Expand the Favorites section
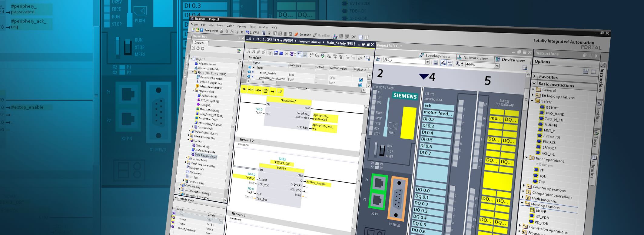The height and width of the screenshot is (235, 644). [x=535, y=76]
